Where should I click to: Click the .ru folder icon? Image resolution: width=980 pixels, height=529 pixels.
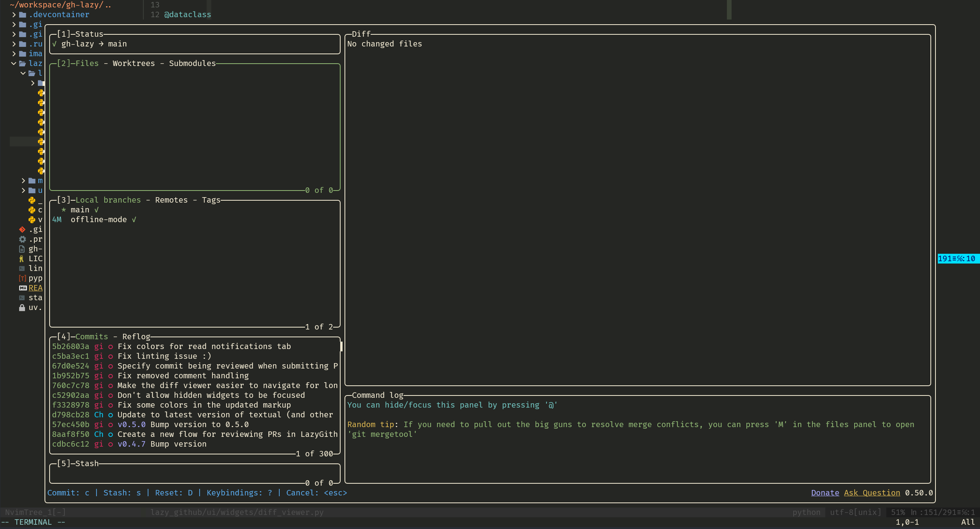[23, 44]
